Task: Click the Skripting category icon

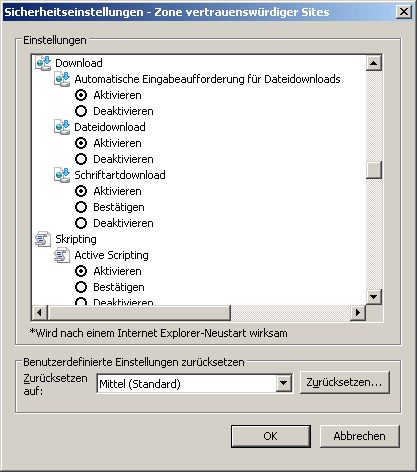Action: pos(43,239)
